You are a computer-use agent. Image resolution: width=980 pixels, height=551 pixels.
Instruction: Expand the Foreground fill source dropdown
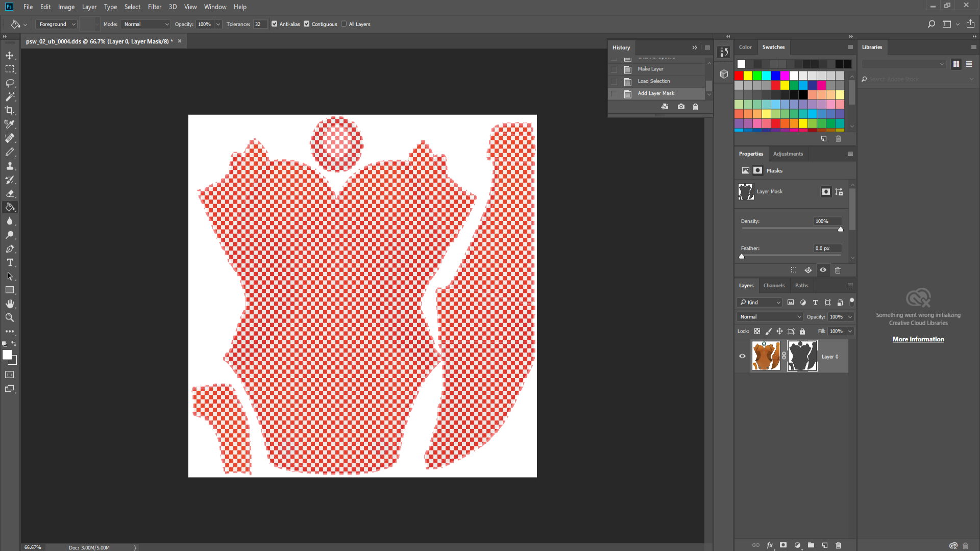57,24
